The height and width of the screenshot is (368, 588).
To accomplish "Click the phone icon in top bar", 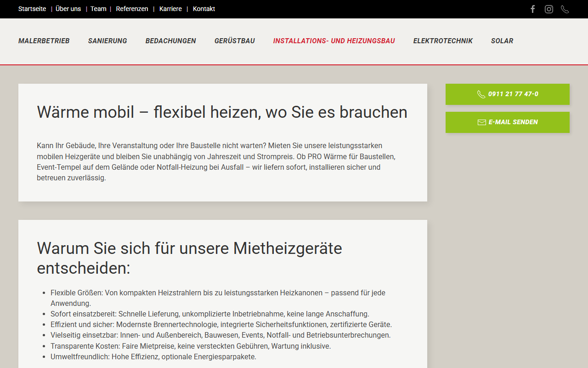I will coord(565,9).
